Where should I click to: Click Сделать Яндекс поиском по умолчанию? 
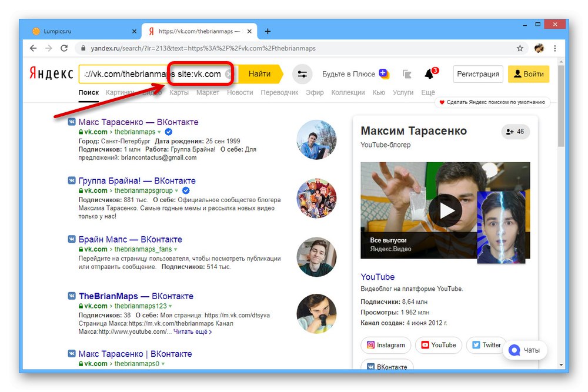click(492, 102)
